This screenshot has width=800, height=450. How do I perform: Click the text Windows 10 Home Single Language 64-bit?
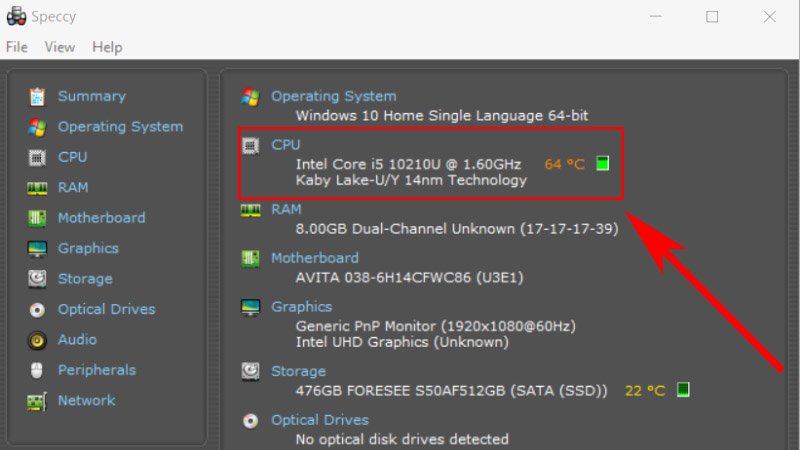[442, 115]
